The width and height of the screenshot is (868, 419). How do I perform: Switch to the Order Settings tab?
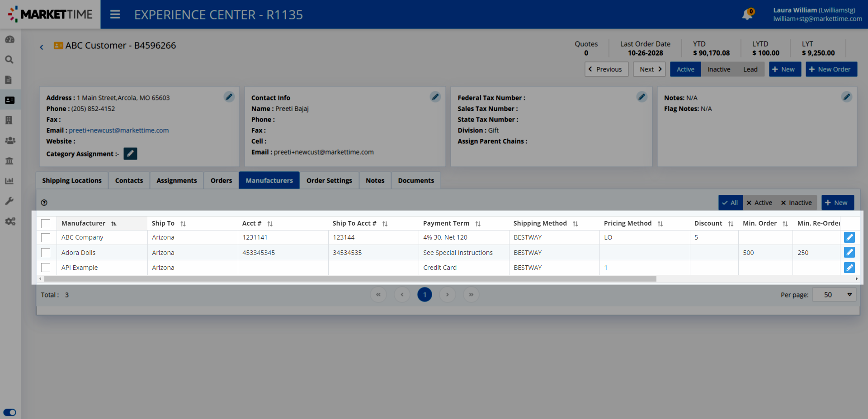[x=329, y=180]
